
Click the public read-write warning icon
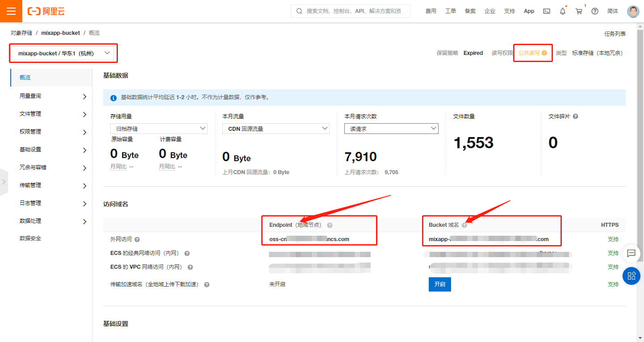(x=544, y=53)
